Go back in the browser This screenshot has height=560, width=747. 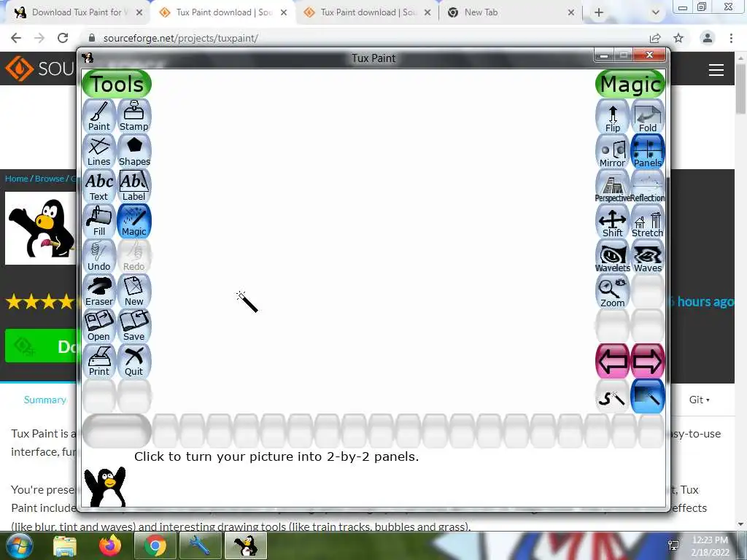tap(16, 38)
